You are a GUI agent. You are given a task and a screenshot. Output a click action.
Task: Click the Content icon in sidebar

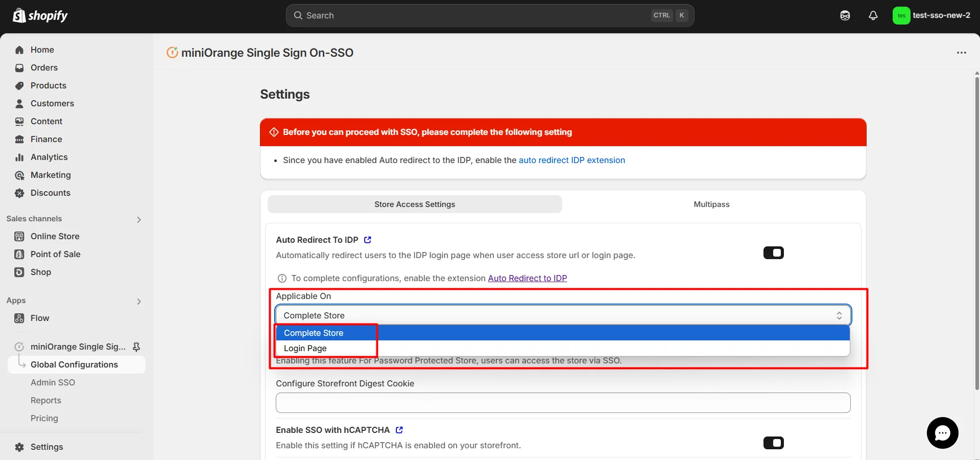click(19, 121)
